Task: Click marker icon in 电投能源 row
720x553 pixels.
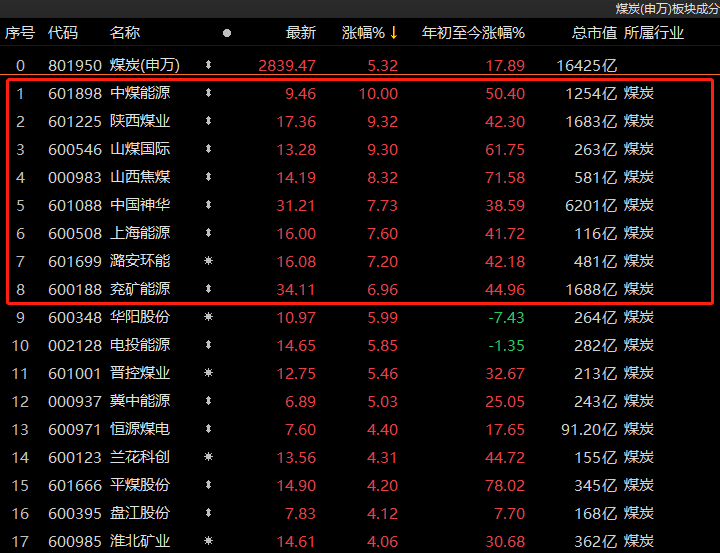Action: [x=208, y=345]
